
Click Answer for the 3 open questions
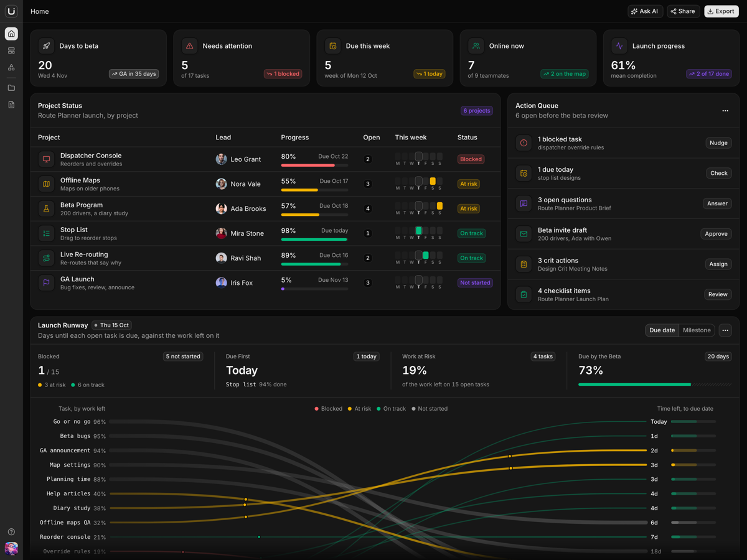[717, 203]
